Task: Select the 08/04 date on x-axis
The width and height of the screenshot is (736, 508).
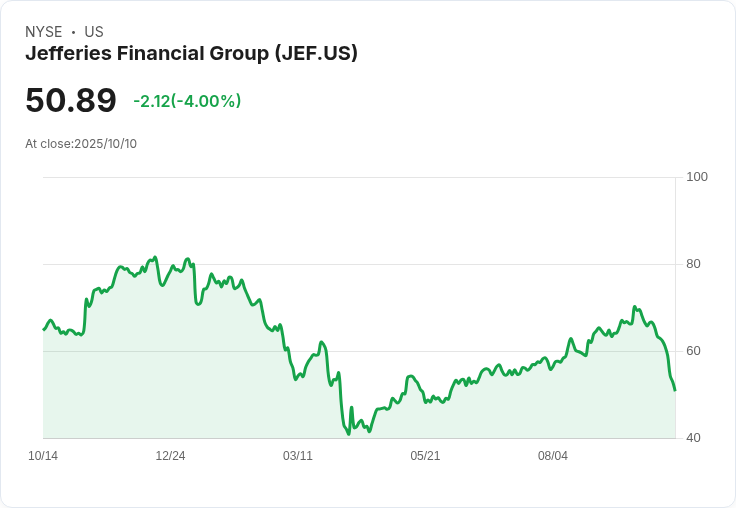Action: (553, 456)
